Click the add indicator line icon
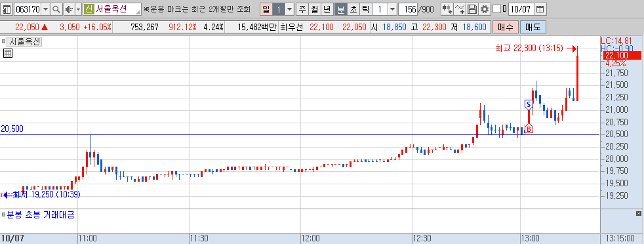The image size is (644, 244). pos(460,9)
